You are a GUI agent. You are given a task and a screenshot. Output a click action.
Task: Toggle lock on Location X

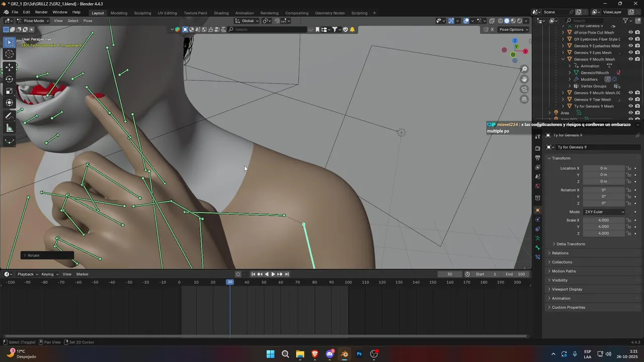tap(628, 168)
